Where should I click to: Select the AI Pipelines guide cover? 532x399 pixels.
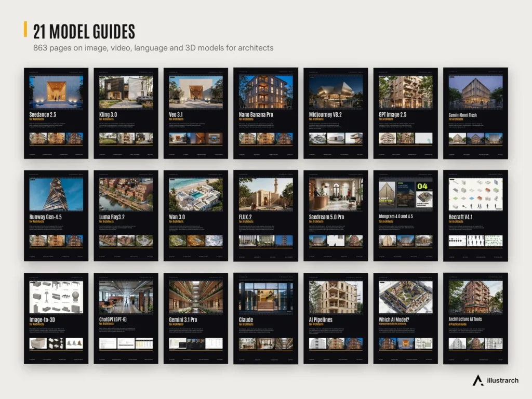336,318
